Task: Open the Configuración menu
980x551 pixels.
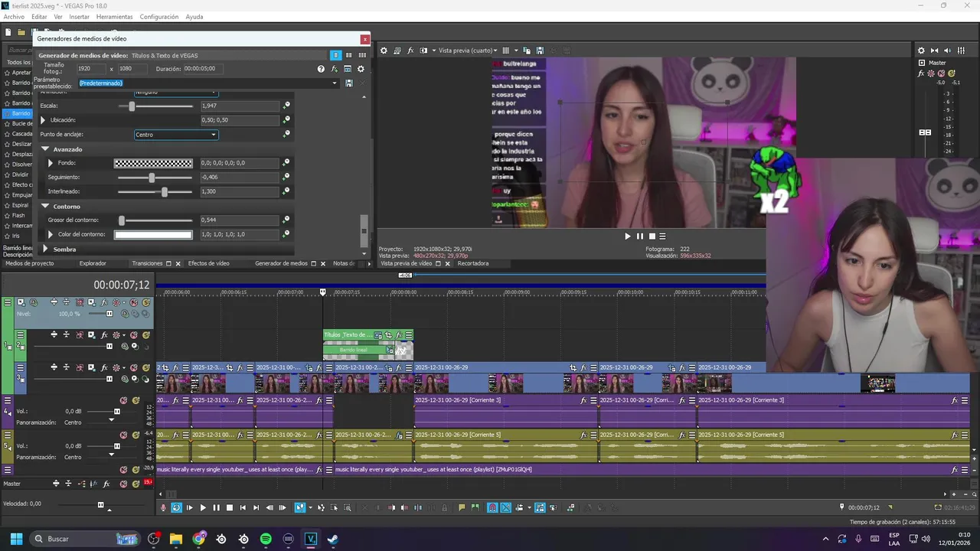Action: click(159, 17)
